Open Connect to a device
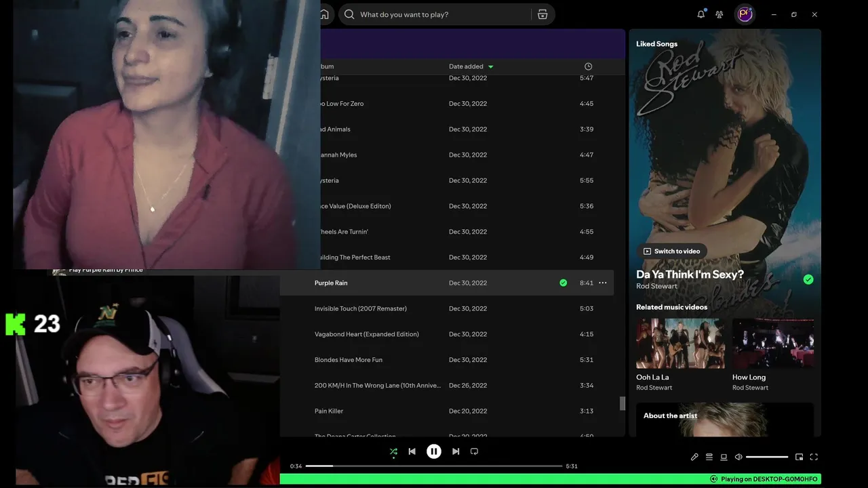The width and height of the screenshot is (868, 488). click(724, 457)
